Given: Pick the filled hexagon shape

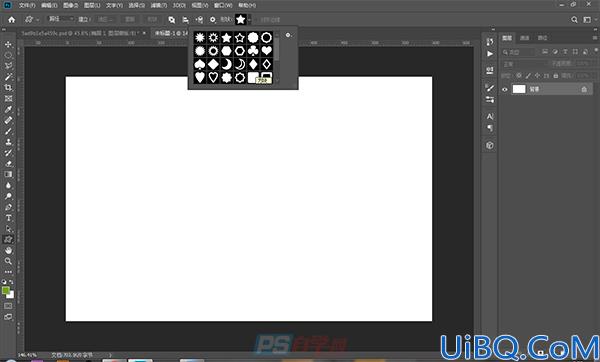Looking at the screenshot, I should (x=227, y=51).
